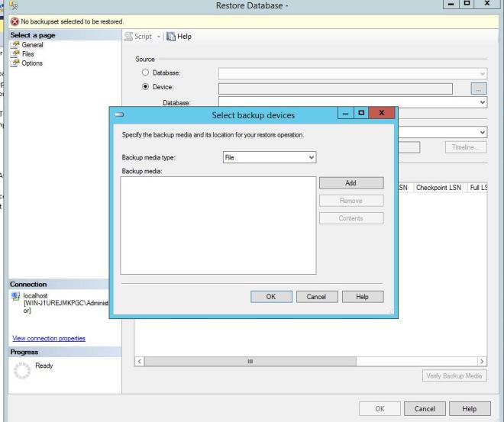Screen dimensions: 504x422
Task: Click the Files page icon
Action: pyautogui.click(x=15, y=53)
